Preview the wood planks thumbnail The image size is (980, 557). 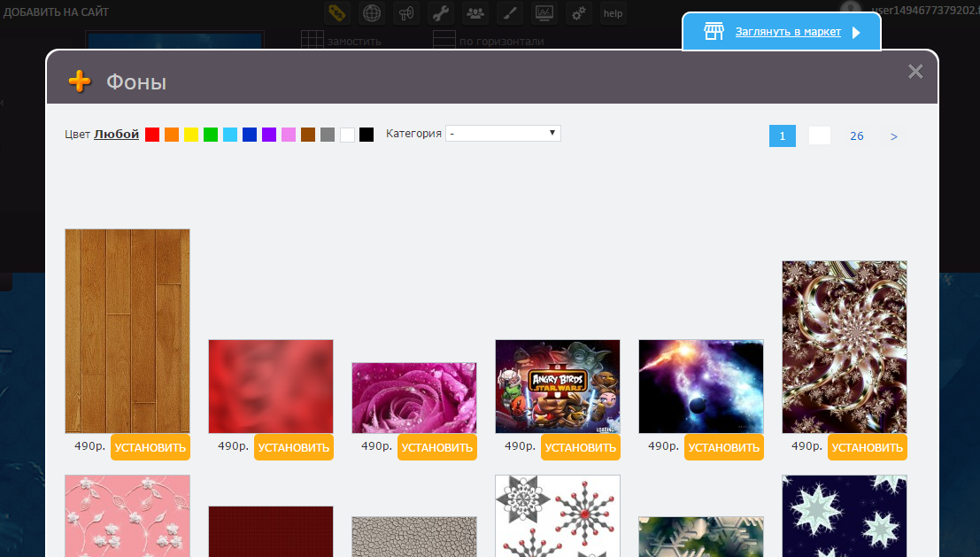(127, 330)
